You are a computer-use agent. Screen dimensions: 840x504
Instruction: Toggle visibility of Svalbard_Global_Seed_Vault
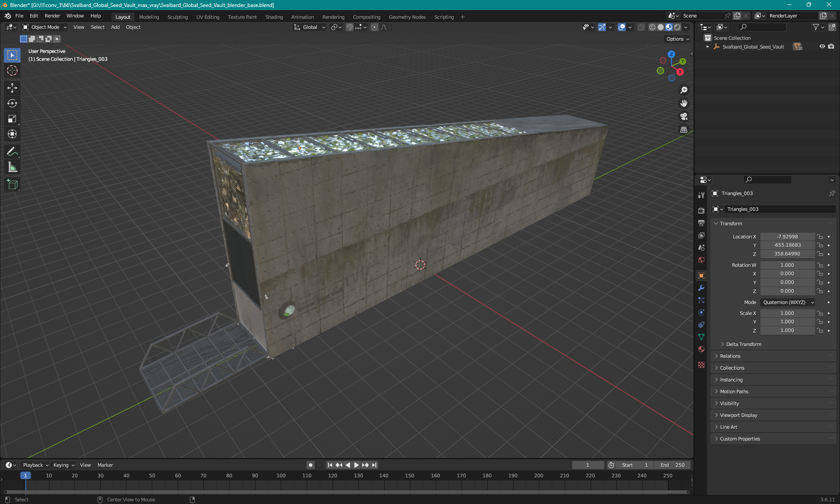click(x=822, y=46)
